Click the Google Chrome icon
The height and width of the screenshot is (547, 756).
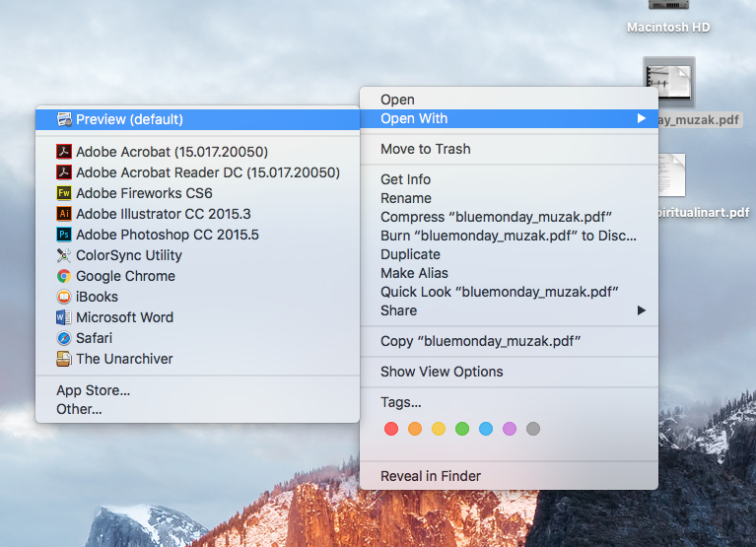pos(64,276)
